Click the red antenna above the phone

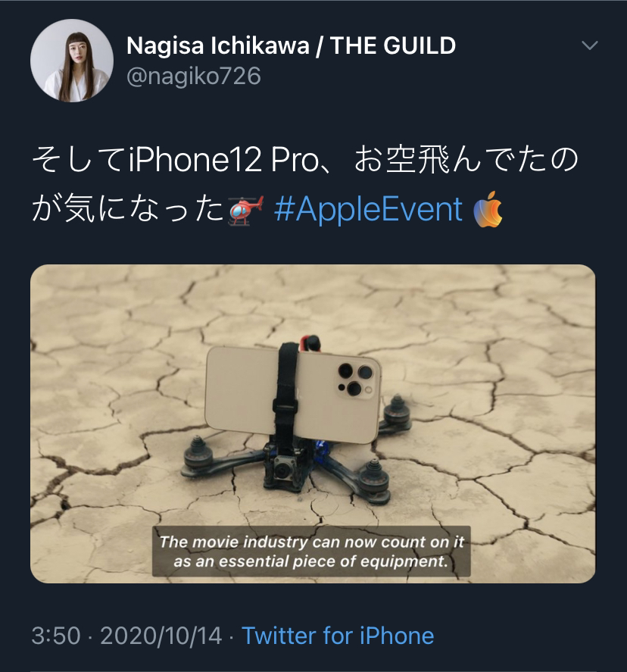pyautogui.click(x=310, y=342)
